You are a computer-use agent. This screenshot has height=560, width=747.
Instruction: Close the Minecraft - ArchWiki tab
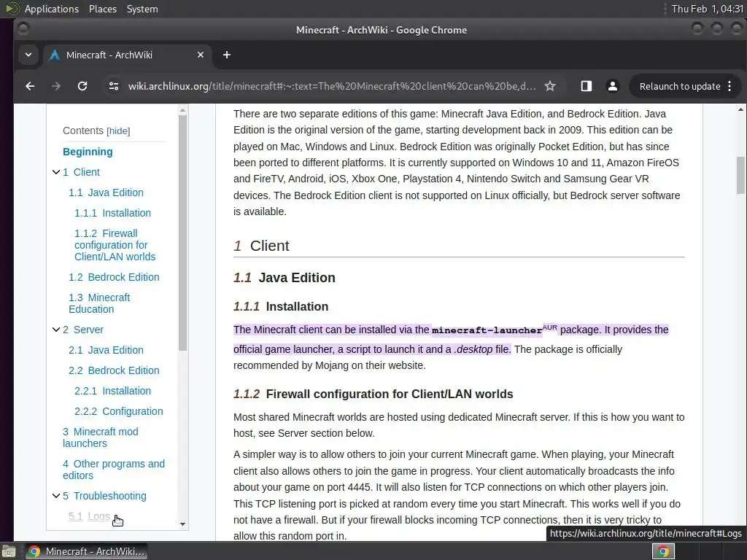pyautogui.click(x=201, y=55)
